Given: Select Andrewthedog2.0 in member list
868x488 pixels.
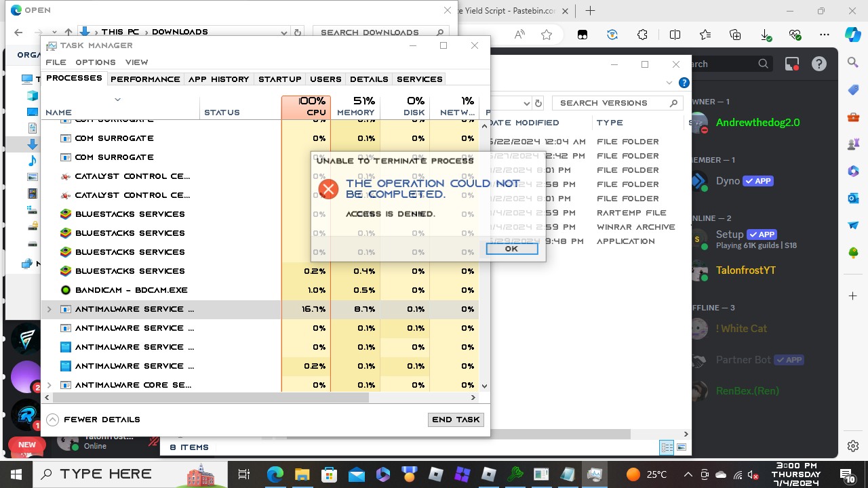Looking at the screenshot, I should [x=758, y=123].
